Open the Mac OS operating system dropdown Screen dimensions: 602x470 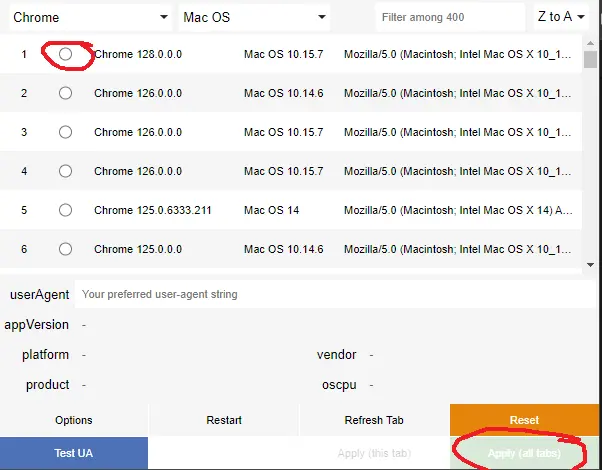[x=254, y=17]
